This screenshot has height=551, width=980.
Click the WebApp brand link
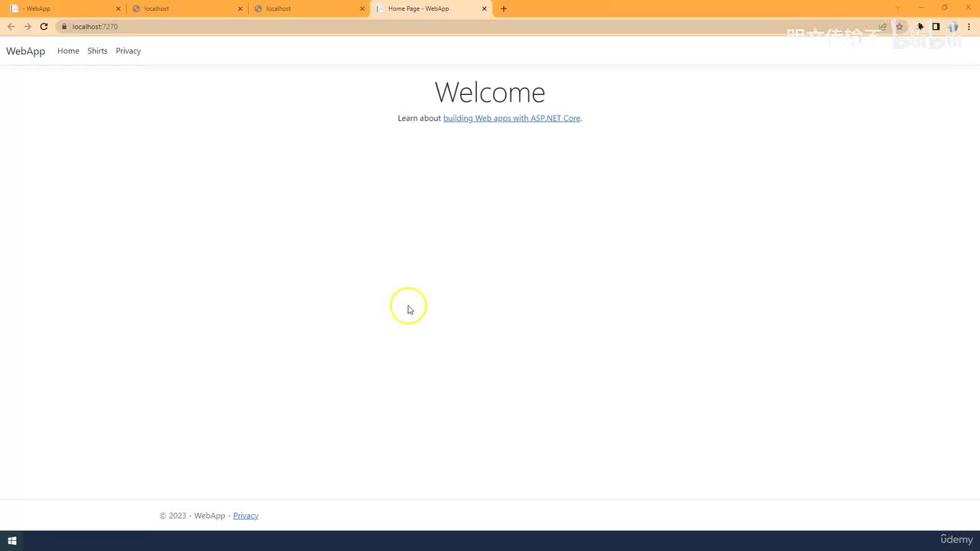pos(25,51)
